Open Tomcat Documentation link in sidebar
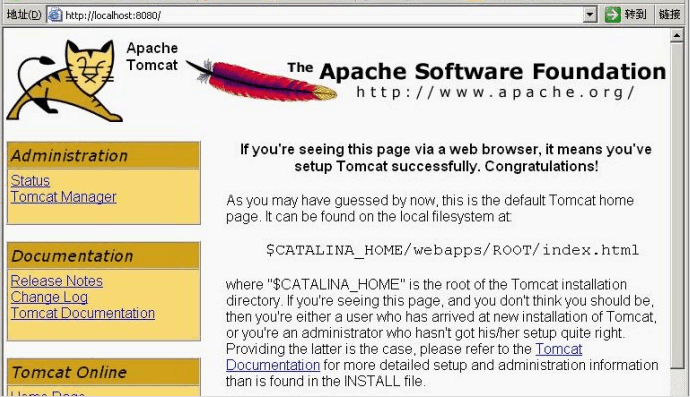This screenshot has width=690, height=397. (x=83, y=313)
